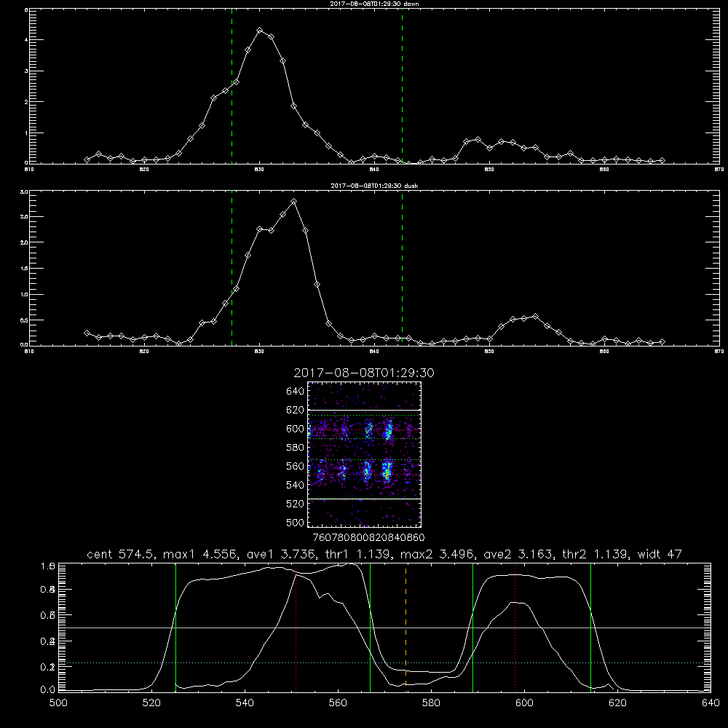
Task: Click the '600' y-axis label beside spectral image
Action: (296, 429)
